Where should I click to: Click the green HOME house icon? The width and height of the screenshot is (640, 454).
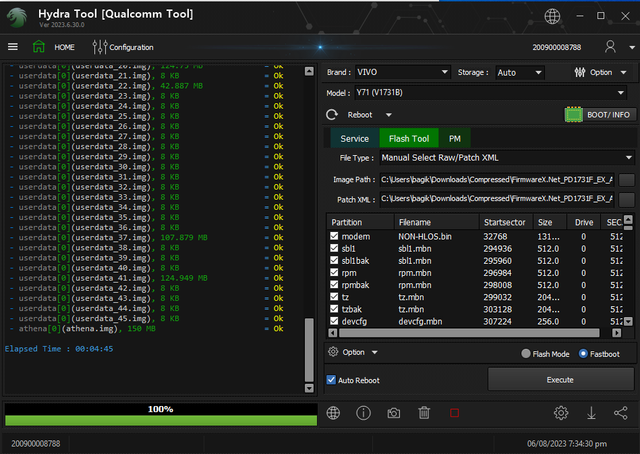39,47
